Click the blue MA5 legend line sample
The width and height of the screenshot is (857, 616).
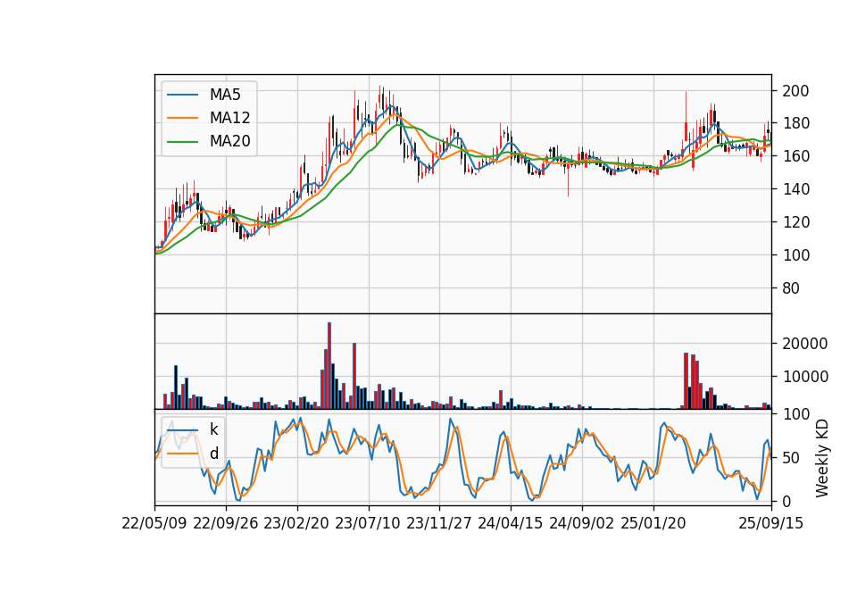click(x=182, y=96)
